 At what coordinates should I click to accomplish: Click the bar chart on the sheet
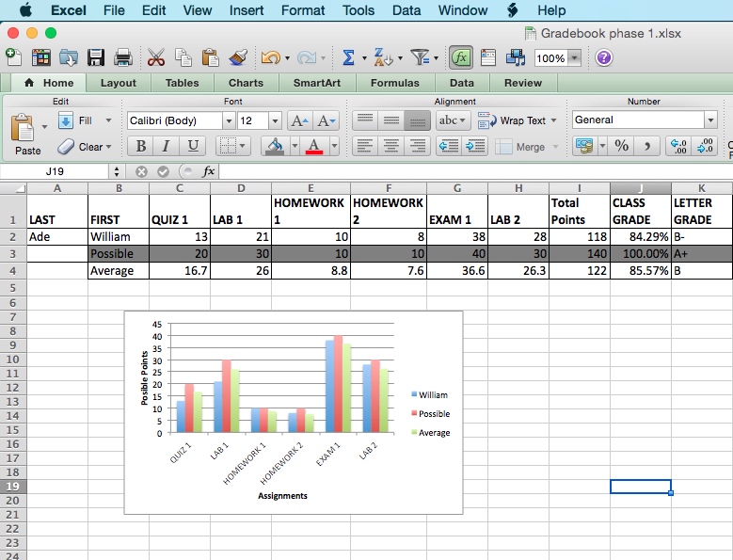(292, 412)
